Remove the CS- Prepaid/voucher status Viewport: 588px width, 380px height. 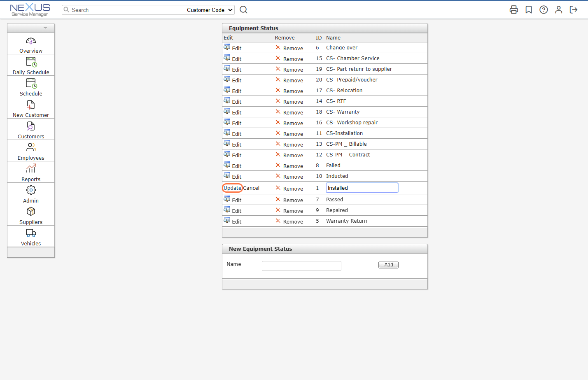coord(289,80)
